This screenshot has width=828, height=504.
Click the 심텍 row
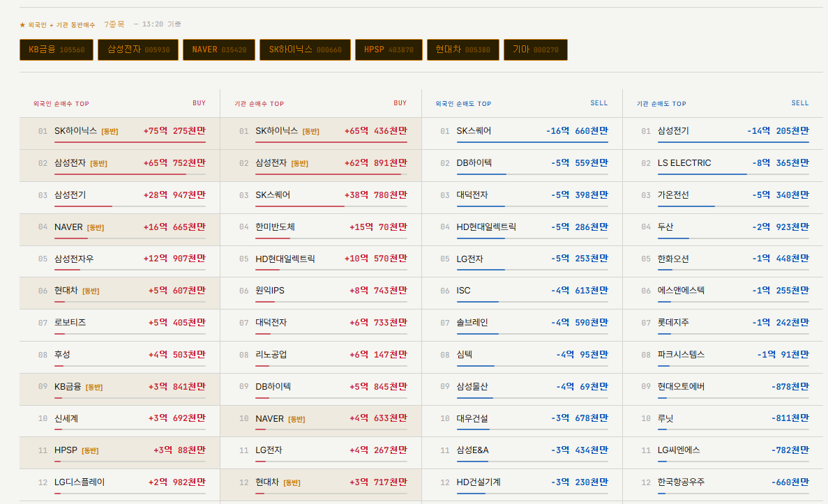point(522,358)
